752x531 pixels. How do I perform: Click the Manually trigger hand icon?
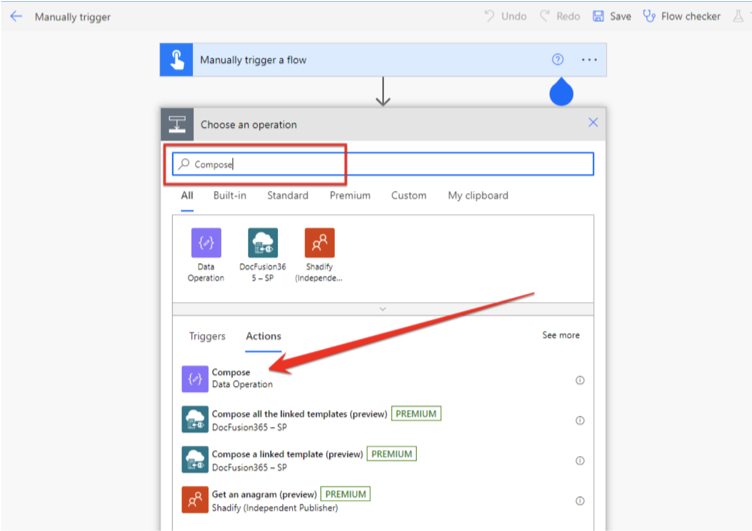coord(176,60)
